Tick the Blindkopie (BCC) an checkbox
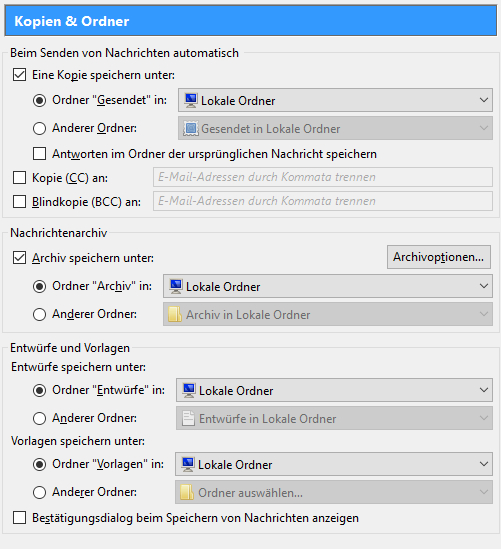The image size is (501, 549). 19,202
